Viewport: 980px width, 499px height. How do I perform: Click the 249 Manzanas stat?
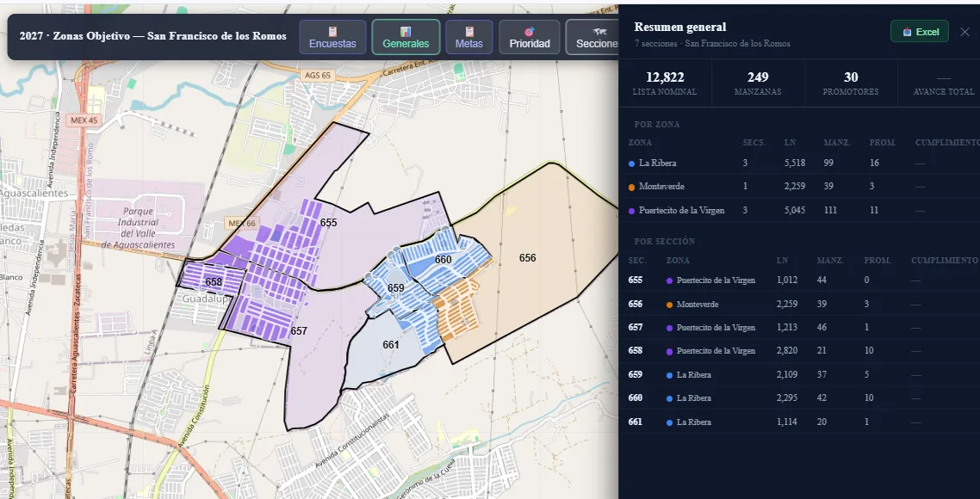[x=758, y=83]
